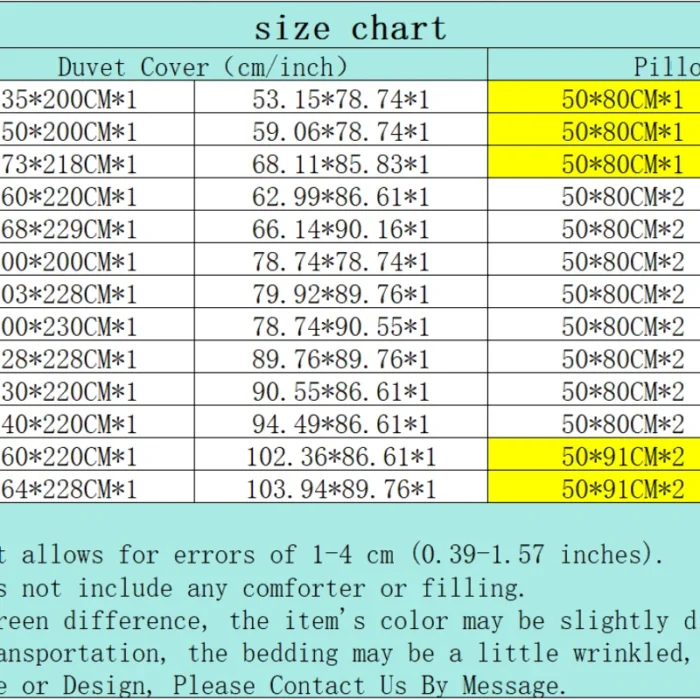Click the inch value "89.76*89.76*1"

click(x=341, y=359)
